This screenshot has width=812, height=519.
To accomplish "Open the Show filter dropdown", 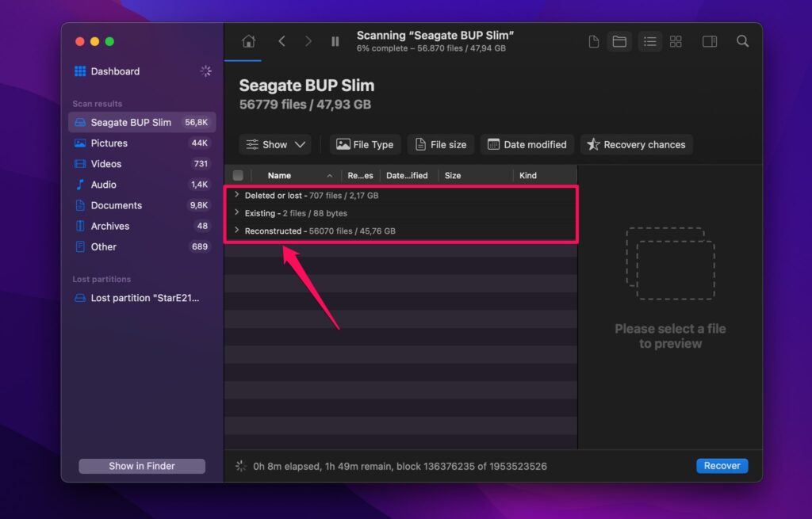I will click(x=275, y=144).
